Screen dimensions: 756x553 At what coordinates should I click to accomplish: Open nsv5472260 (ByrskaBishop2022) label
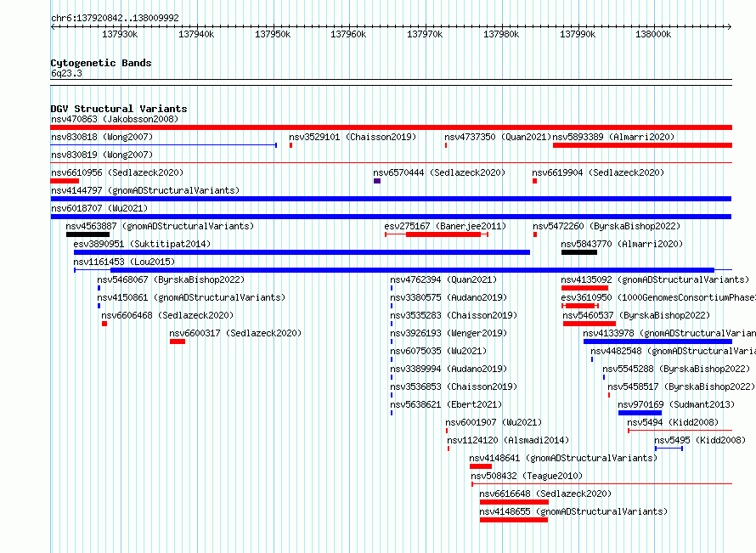(x=606, y=226)
